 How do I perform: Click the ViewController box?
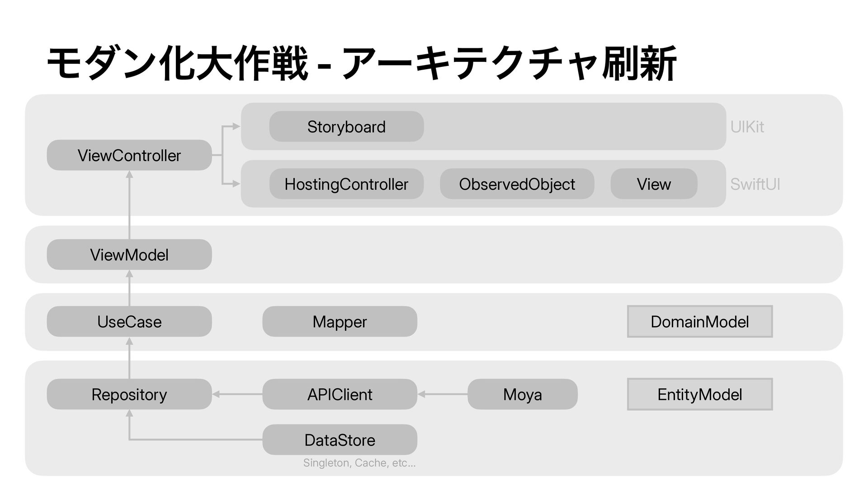(x=129, y=155)
